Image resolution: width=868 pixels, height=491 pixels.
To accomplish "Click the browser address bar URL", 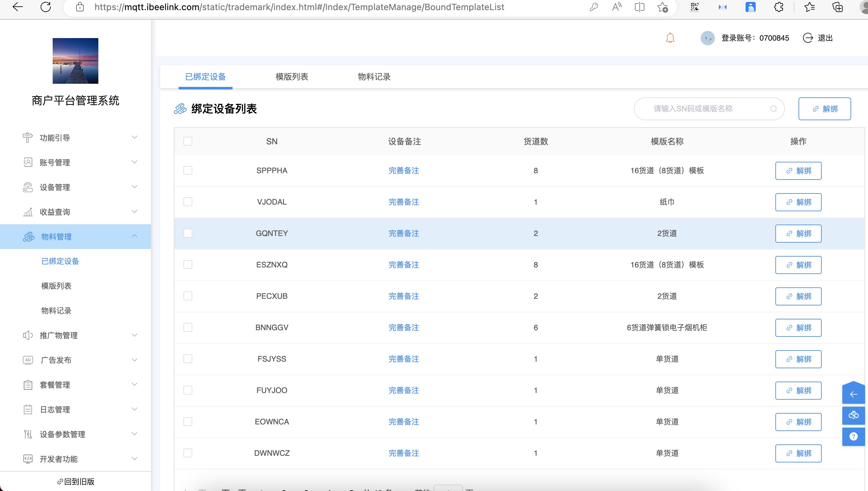I will click(299, 7).
